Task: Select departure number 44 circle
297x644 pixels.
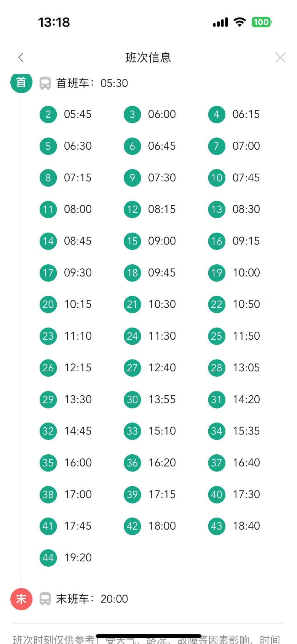Action: (48, 558)
